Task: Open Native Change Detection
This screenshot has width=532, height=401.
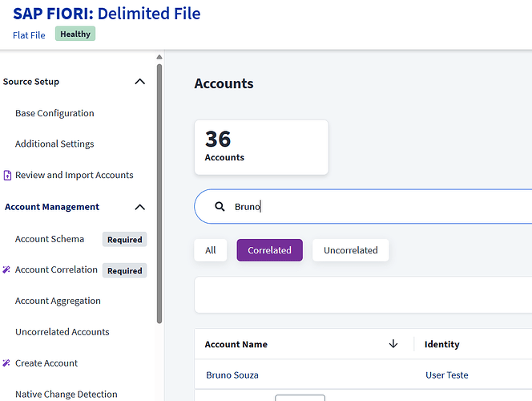Action: click(66, 395)
